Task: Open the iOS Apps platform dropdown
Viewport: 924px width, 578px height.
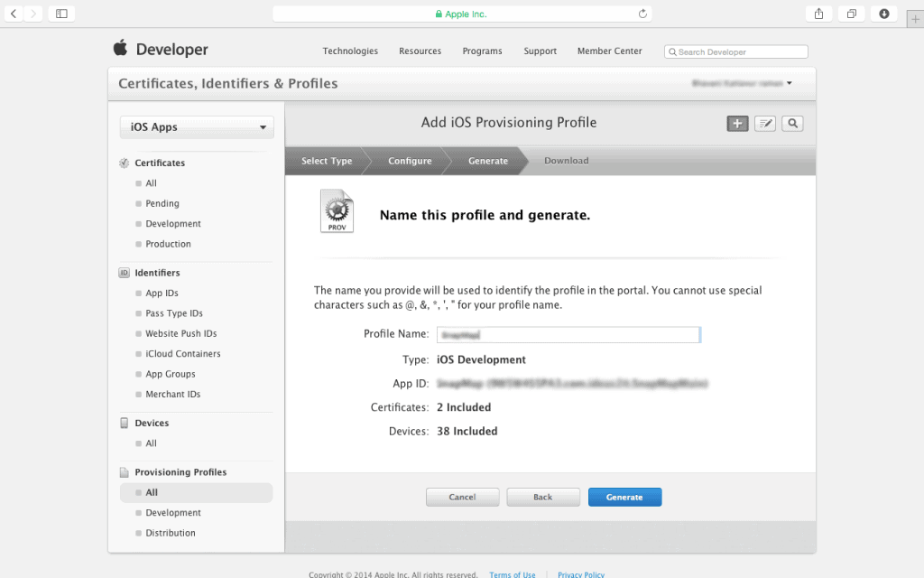Action: point(197,127)
